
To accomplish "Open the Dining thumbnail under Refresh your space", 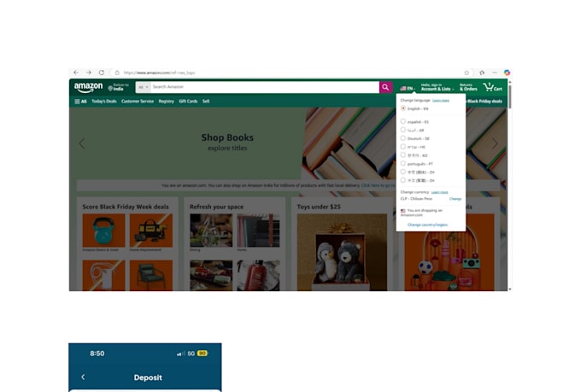I will (x=211, y=231).
